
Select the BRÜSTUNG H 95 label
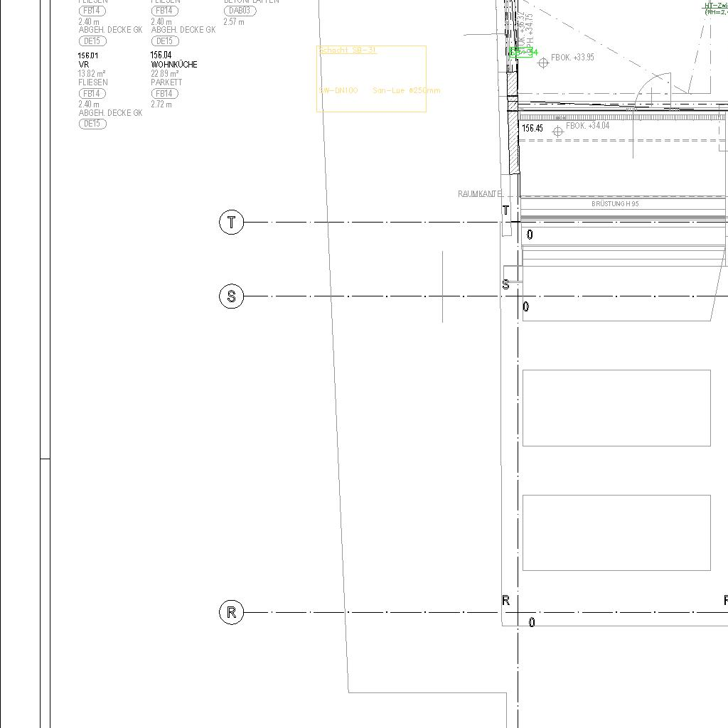pos(615,204)
